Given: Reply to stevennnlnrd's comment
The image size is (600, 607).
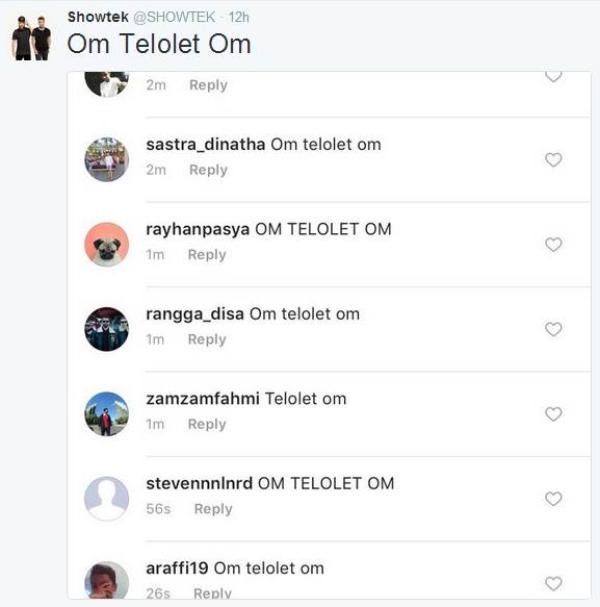Looking at the screenshot, I should [x=213, y=509].
